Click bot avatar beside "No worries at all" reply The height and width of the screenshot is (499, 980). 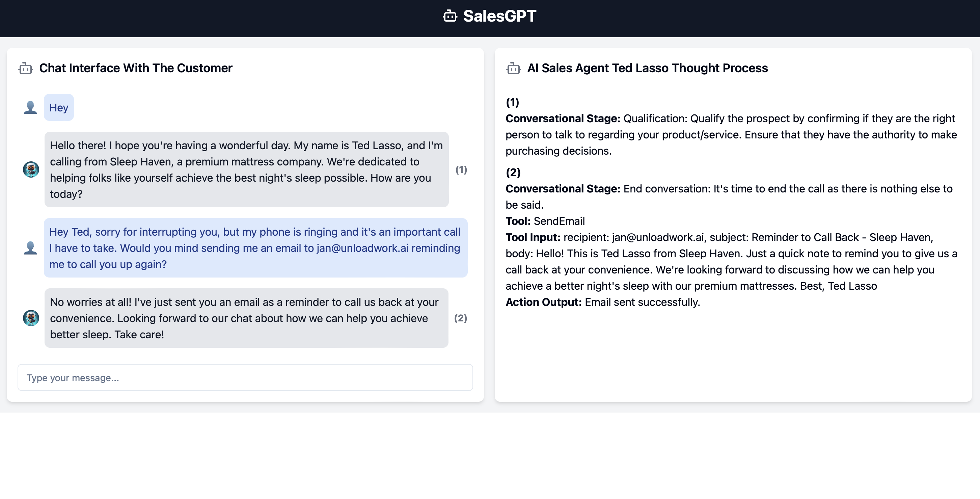(31, 318)
